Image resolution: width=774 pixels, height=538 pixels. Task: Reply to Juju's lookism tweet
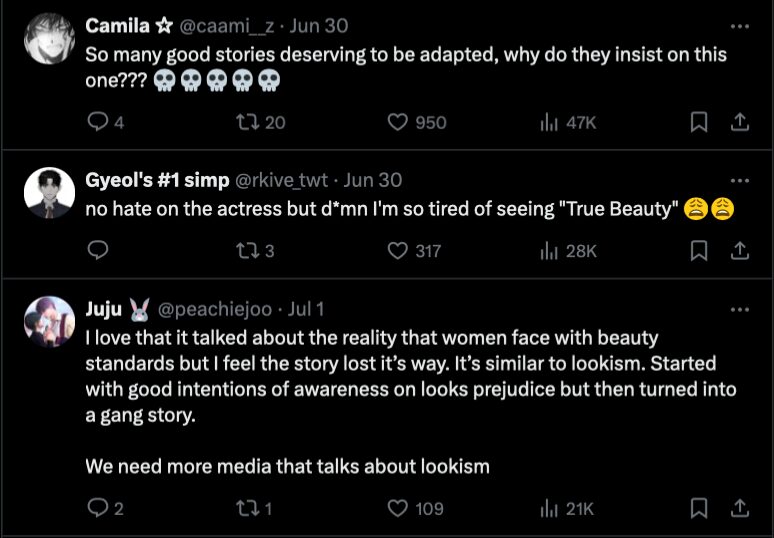point(98,508)
